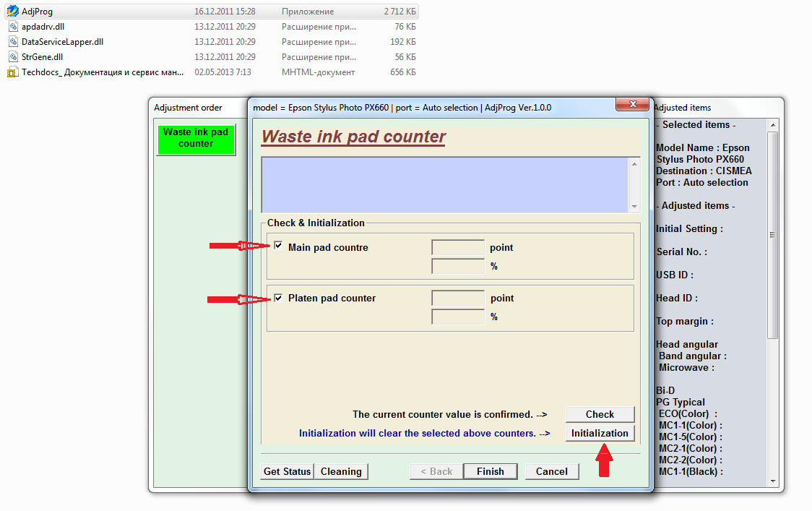Click the Cleaning button
This screenshot has height=511, width=812.
(341, 471)
